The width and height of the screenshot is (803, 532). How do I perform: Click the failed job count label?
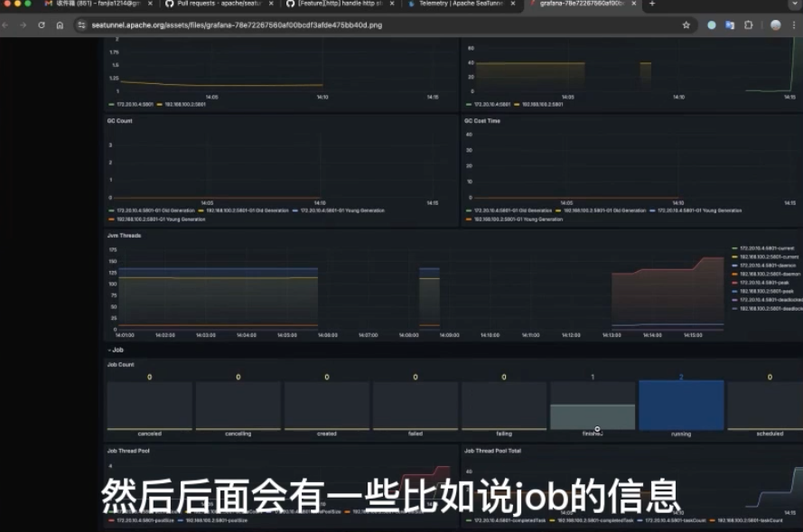click(x=416, y=434)
